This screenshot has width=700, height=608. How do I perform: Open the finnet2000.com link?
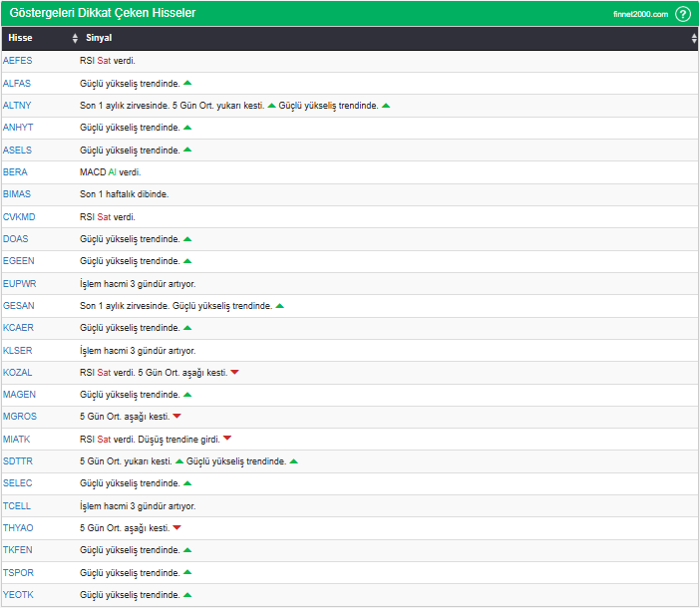click(x=640, y=14)
